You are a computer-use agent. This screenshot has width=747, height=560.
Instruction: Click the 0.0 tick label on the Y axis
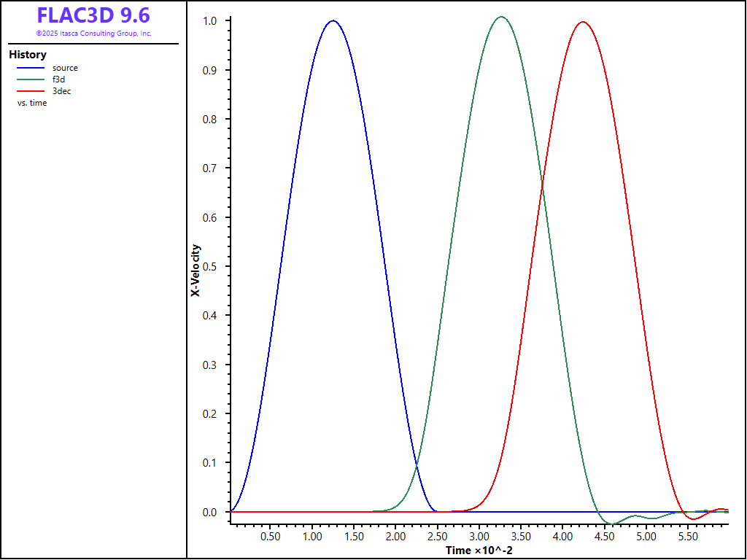(210, 513)
